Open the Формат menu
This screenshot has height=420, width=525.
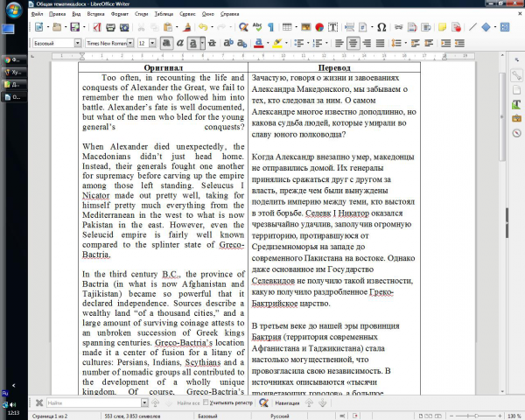120,14
